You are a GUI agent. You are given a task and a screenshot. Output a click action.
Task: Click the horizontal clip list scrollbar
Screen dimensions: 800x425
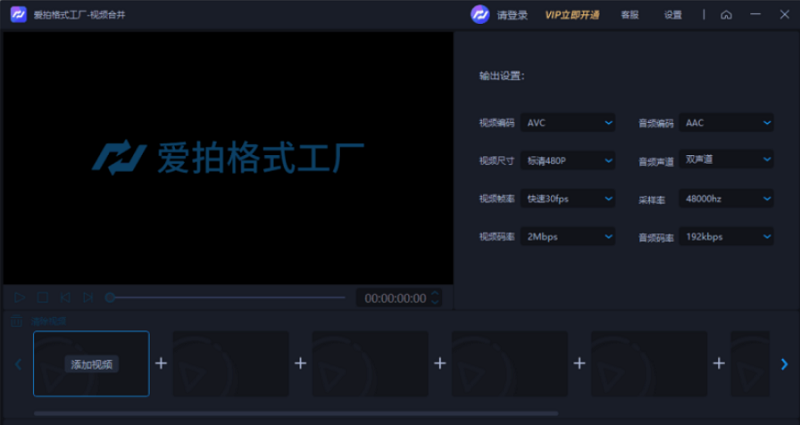click(x=296, y=413)
